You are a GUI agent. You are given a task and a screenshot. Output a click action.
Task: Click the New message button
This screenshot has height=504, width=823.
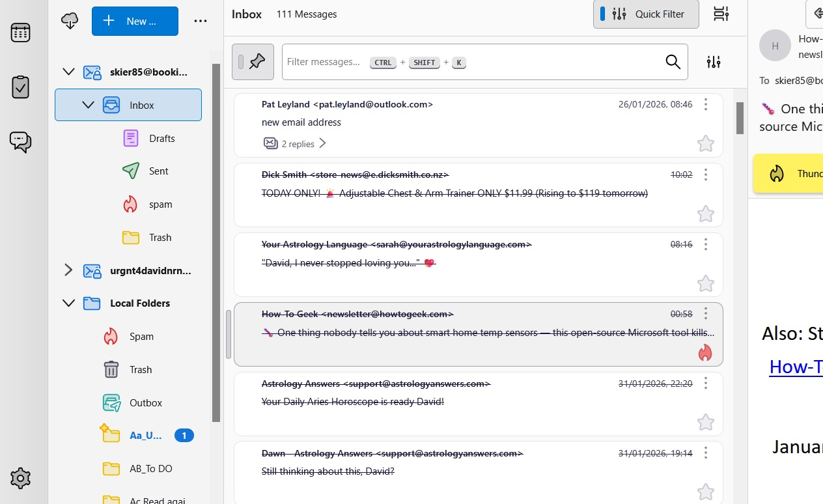click(135, 21)
